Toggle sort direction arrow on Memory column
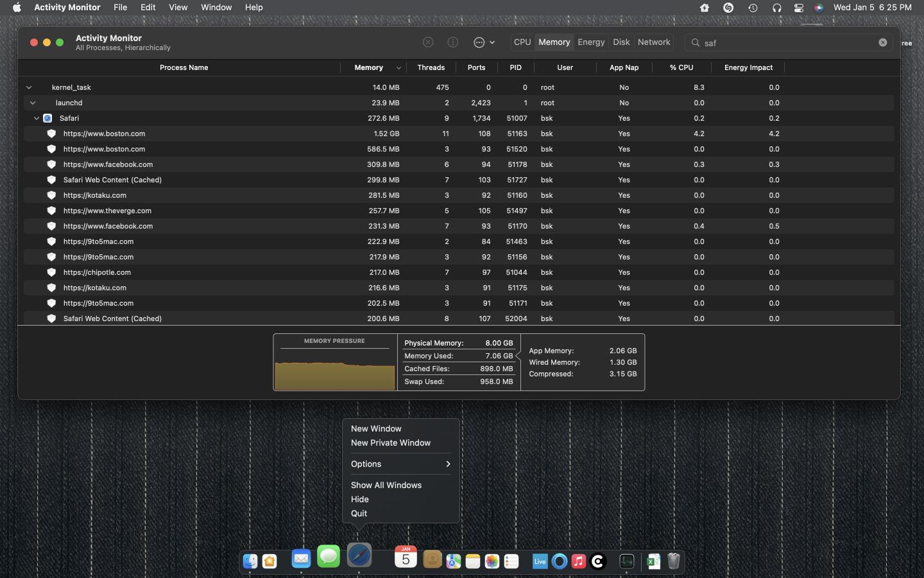Viewport: 924px width, 578px height. point(398,68)
